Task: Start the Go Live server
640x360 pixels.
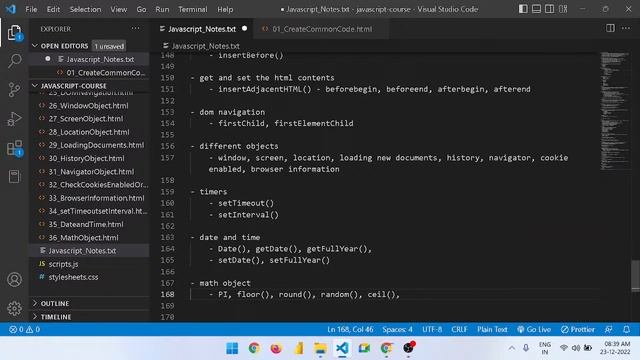Action: click(x=534, y=329)
